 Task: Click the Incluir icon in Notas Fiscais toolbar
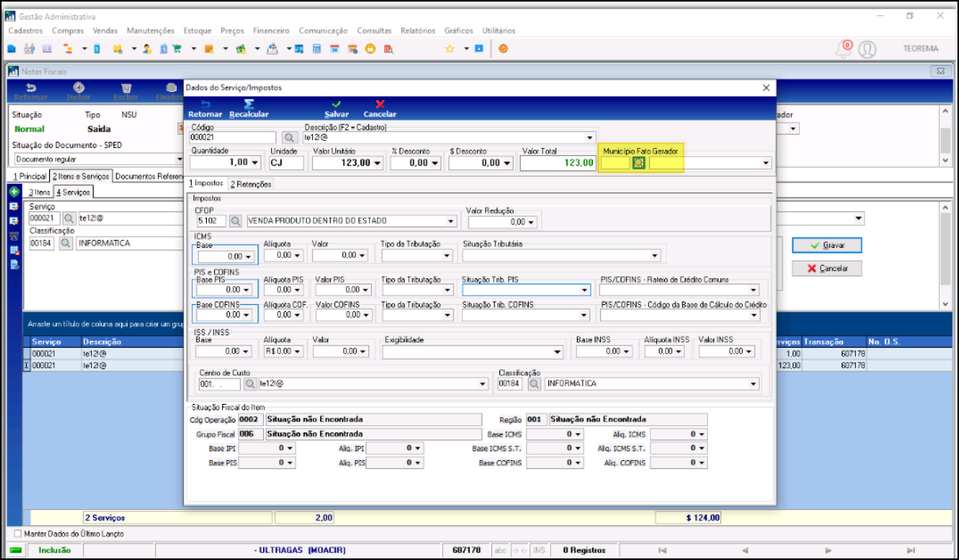tap(78, 88)
